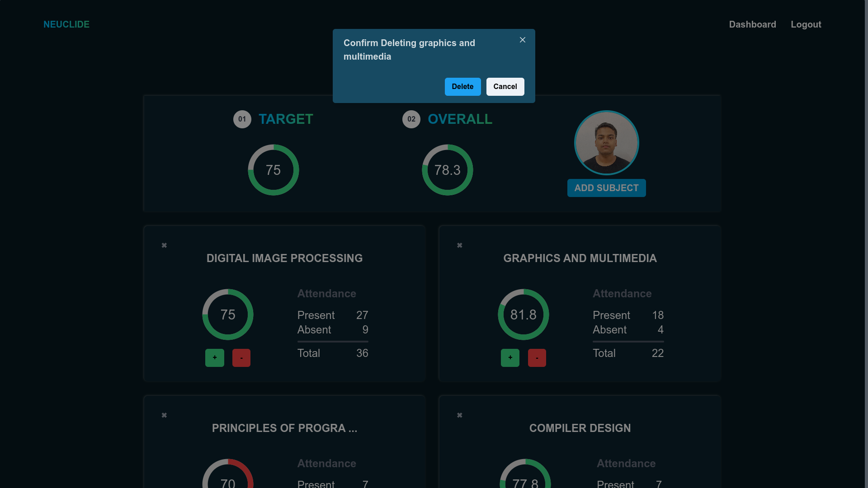The image size is (868, 488).
Task: Go to NEUCLIDE home logo link
Action: (66, 24)
